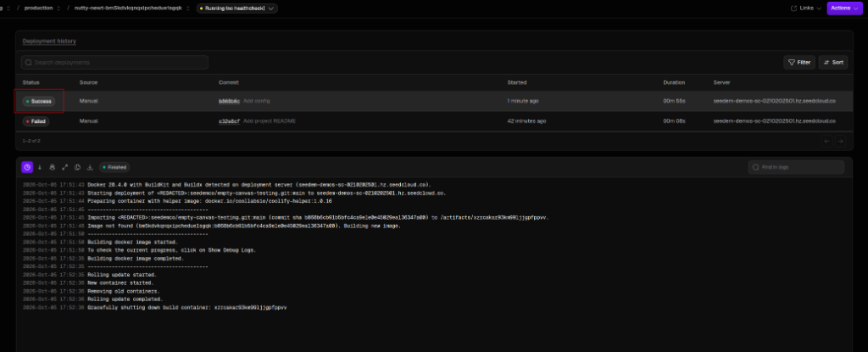Click 'Rolling update started.' log line
Screen dimensions: 868x352
click(122, 275)
